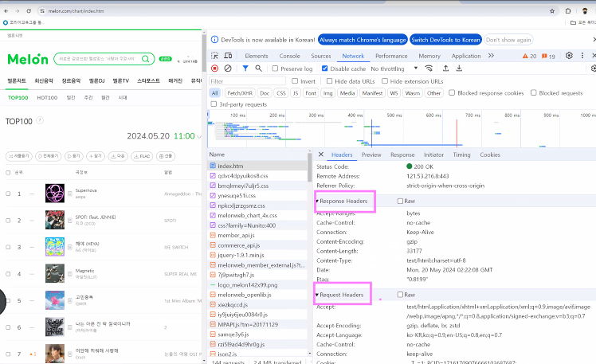Open the No throttling dropdown

point(394,68)
